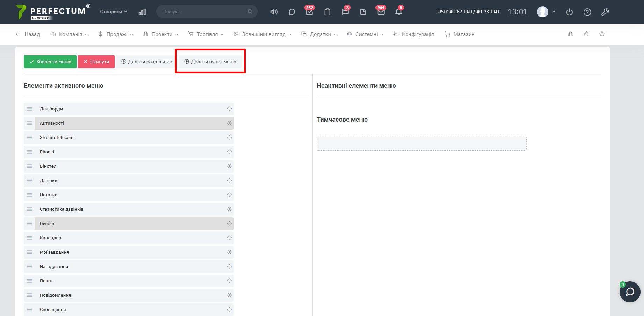
Task: Open the megaphone announcements icon
Action: (x=274, y=12)
